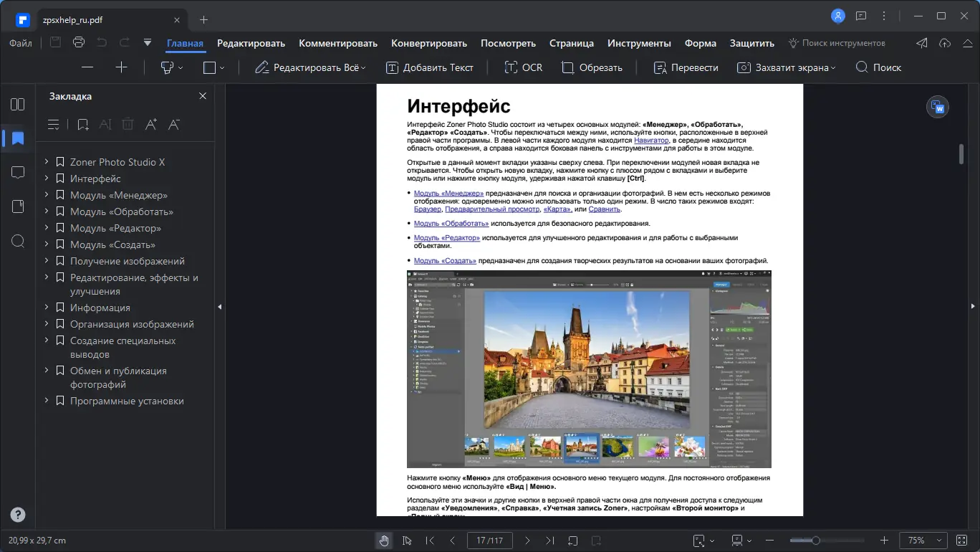Click the print icon

[x=79, y=43]
